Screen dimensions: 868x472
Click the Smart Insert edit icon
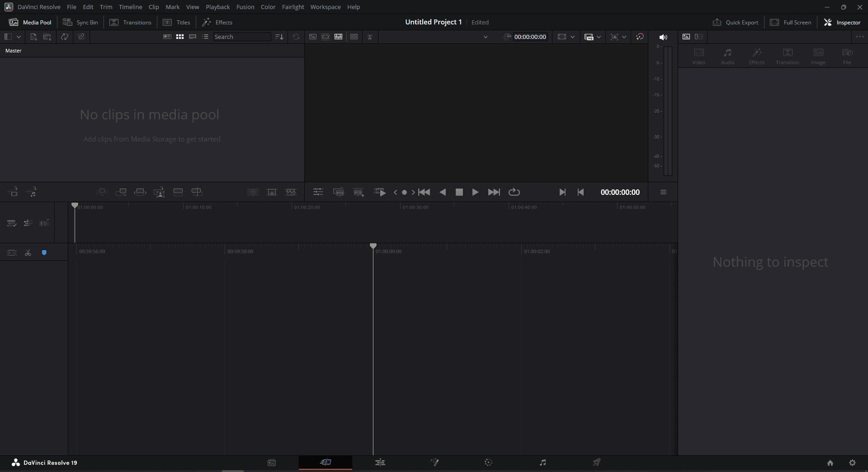pyautogui.click(x=102, y=192)
